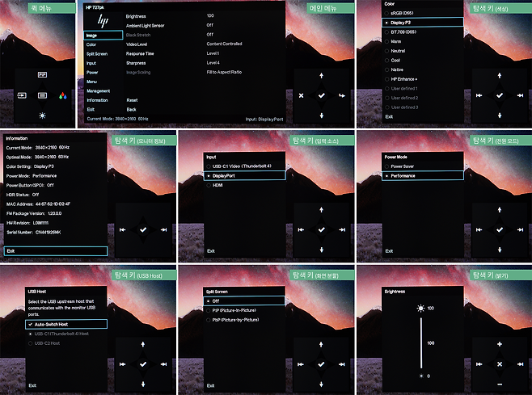Click Exit in the Information panel
The image size is (532, 395).
click(11, 251)
